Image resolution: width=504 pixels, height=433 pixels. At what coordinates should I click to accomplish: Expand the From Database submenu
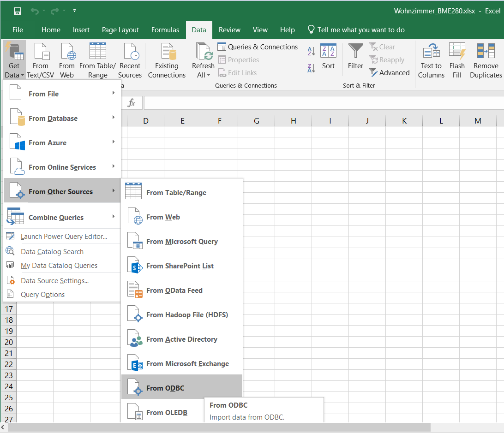click(x=62, y=118)
